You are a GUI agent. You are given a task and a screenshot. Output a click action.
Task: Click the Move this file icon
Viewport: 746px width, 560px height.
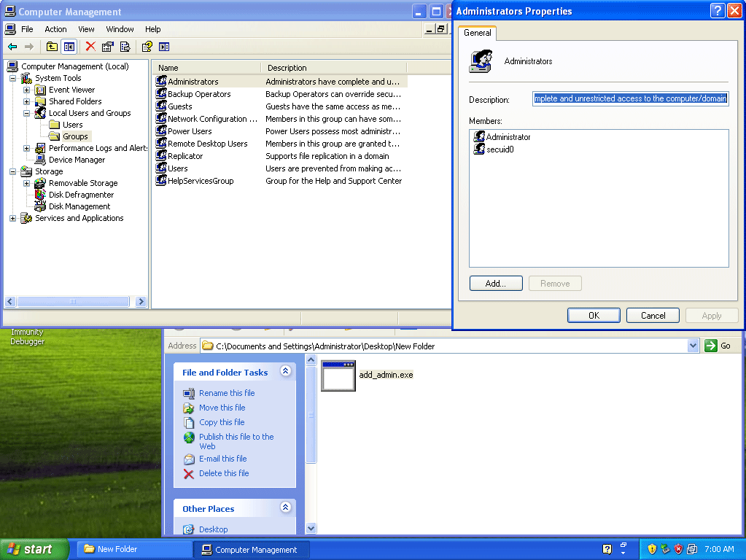click(189, 408)
